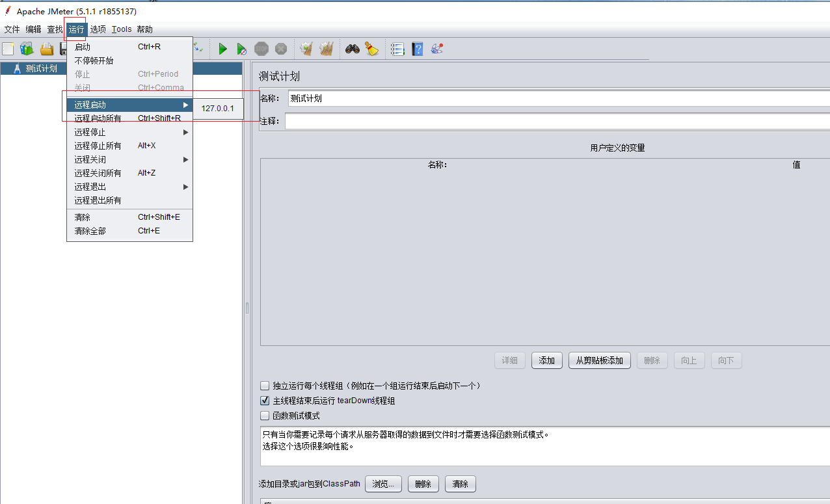830x504 pixels.
Task: Click the disabled 详细 button
Action: 510,360
